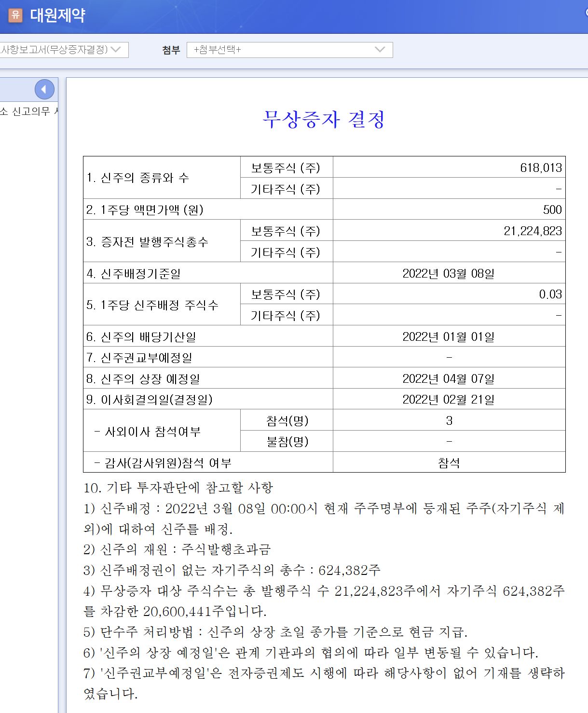This screenshot has width=588, height=713.
Task: Click the 사외이사 참석여부 row label
Action: click(x=147, y=431)
